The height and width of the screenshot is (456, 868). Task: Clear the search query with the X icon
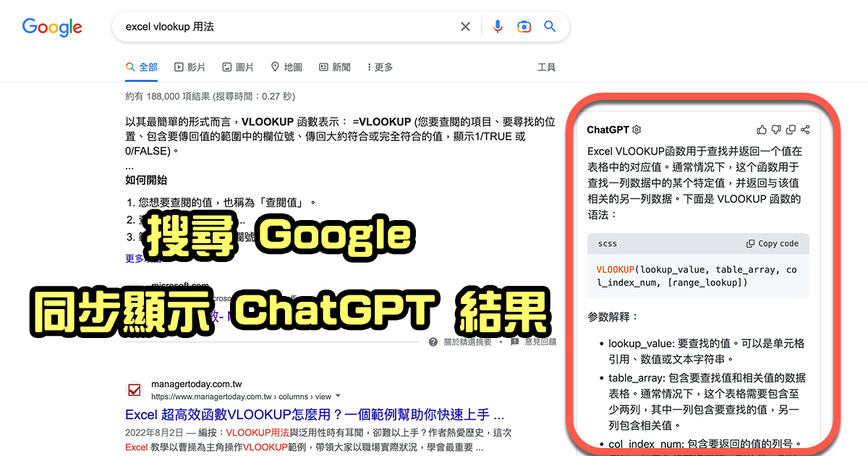[x=465, y=26]
